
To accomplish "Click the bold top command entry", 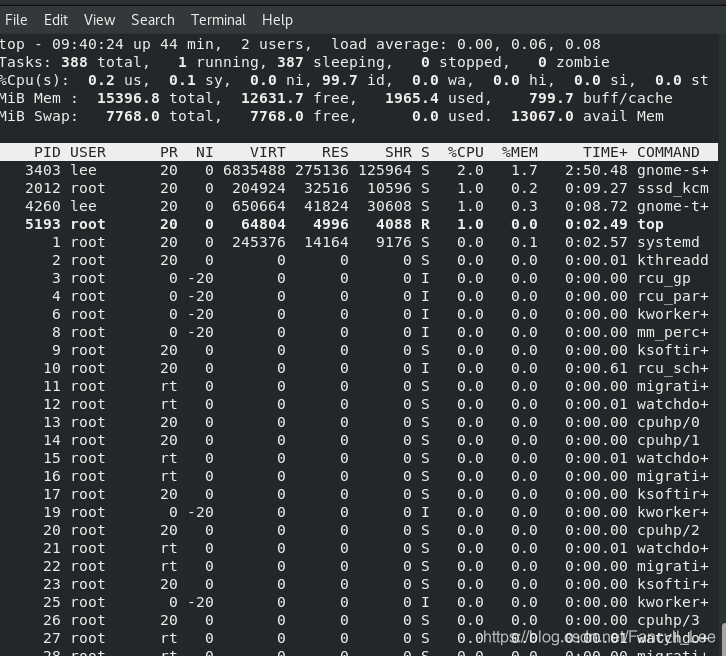I will (651, 225).
